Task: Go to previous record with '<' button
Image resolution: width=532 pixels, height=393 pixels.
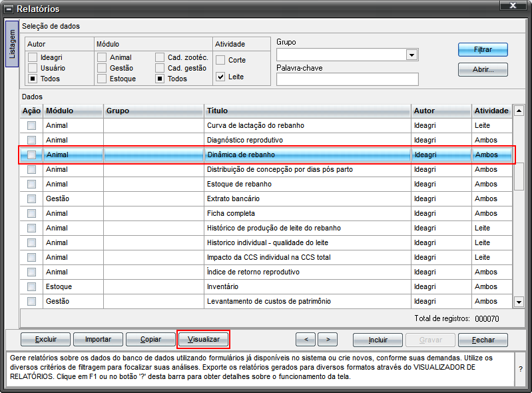Action: click(x=306, y=339)
